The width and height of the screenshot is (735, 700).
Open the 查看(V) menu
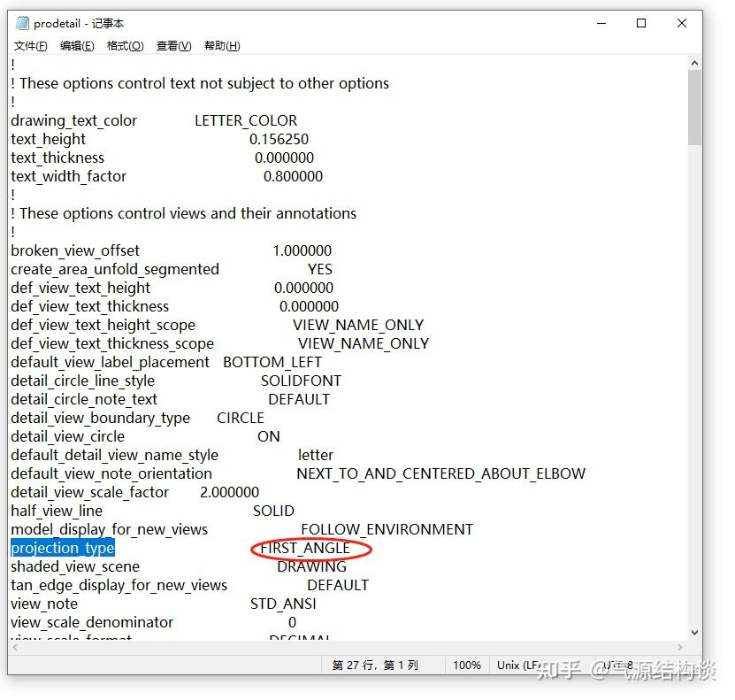pos(174,46)
